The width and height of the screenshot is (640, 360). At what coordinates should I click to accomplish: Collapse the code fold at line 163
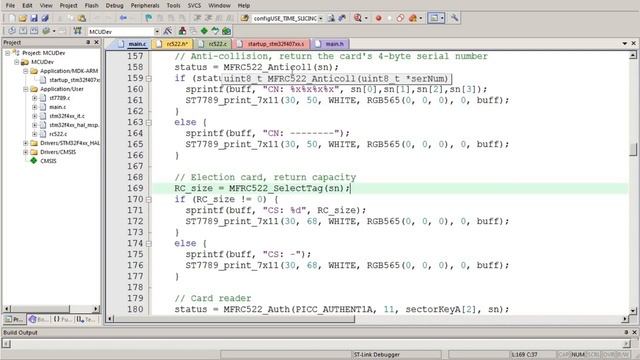point(149,122)
